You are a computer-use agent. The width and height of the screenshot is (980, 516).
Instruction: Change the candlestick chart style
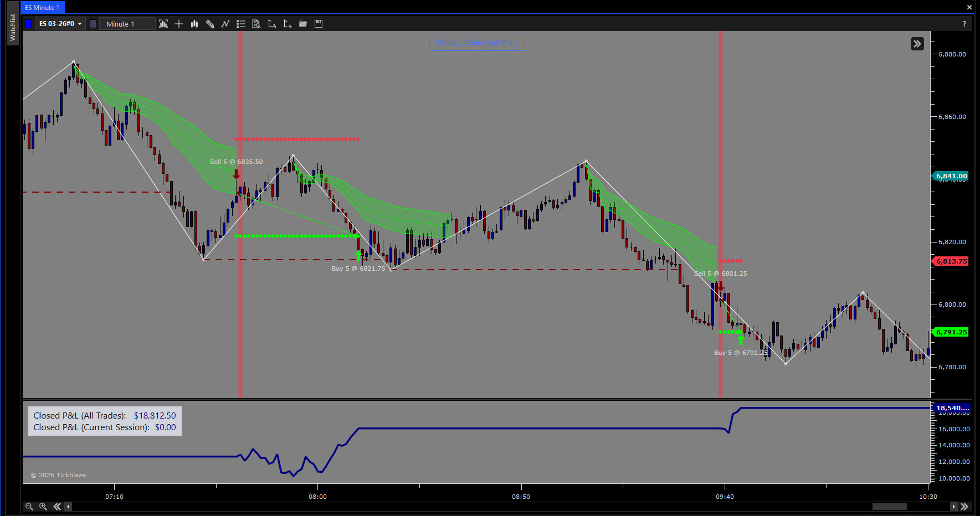[x=194, y=24]
